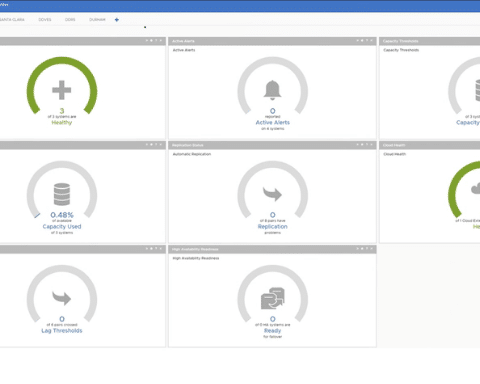Open help for the Healthy systems panel

(156, 41)
